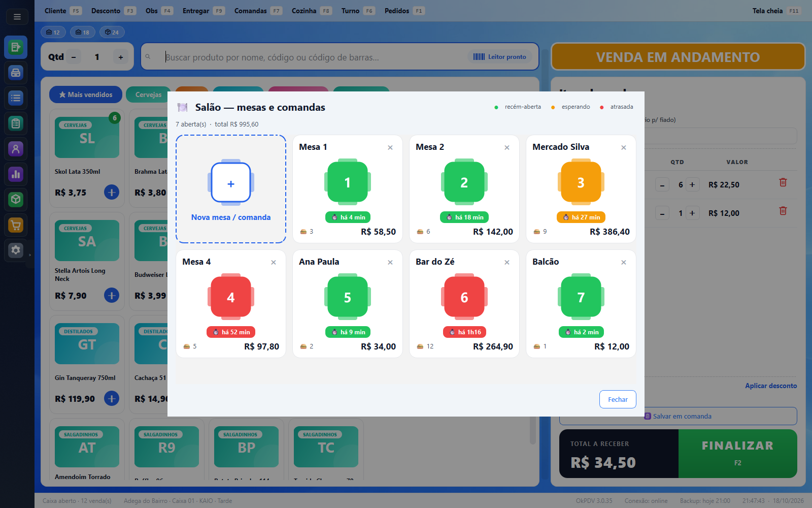
Task: Add Gin Tanqueray 750ml with plus icon
Action: coord(112,398)
